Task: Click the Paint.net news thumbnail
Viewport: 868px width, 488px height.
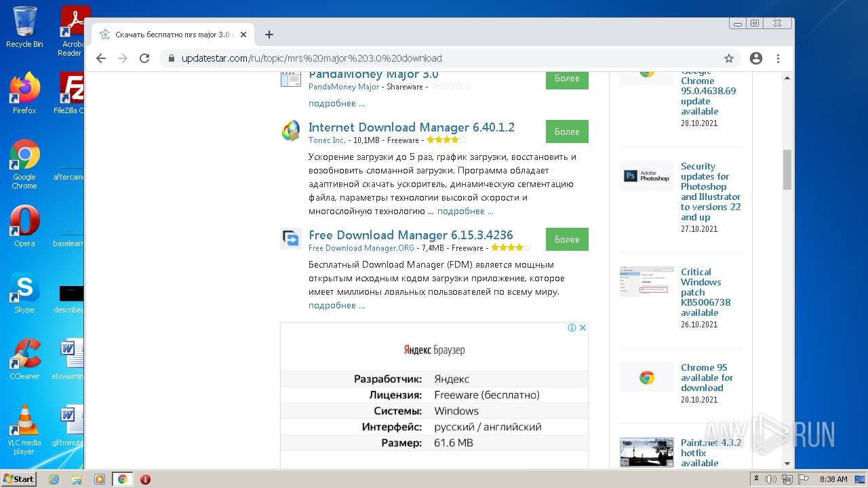Action: pos(647,452)
